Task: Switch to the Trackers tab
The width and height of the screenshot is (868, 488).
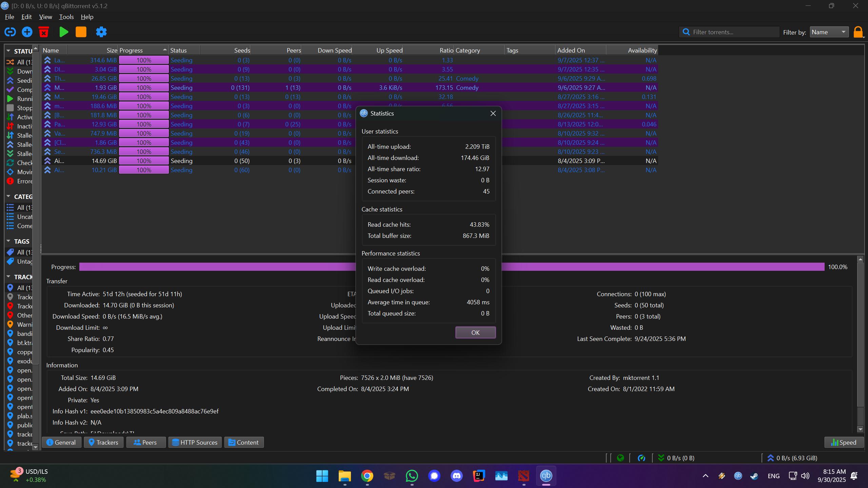Action: coord(103,442)
